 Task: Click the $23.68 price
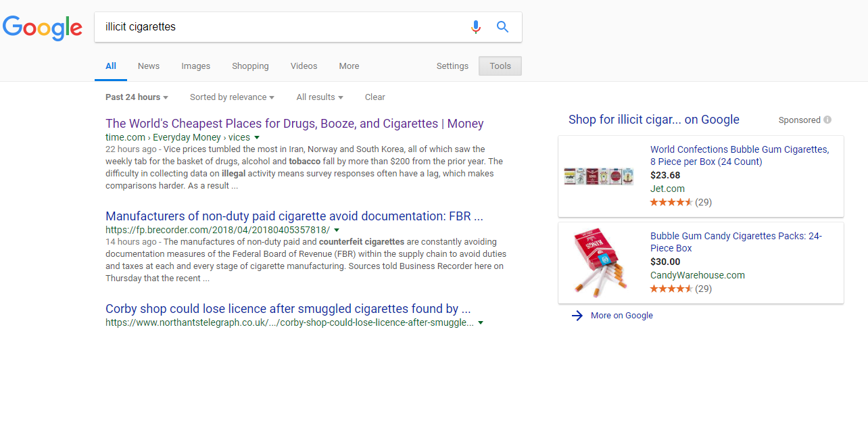[x=665, y=175]
